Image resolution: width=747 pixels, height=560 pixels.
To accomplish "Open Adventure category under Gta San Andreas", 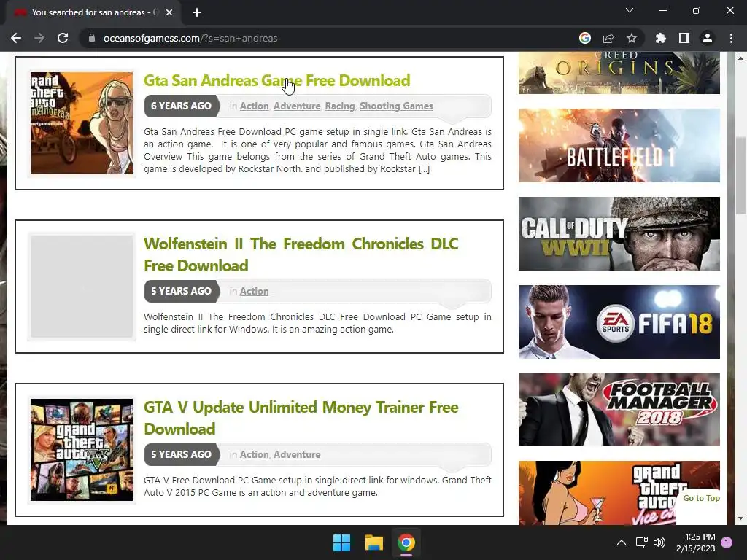I will (297, 106).
